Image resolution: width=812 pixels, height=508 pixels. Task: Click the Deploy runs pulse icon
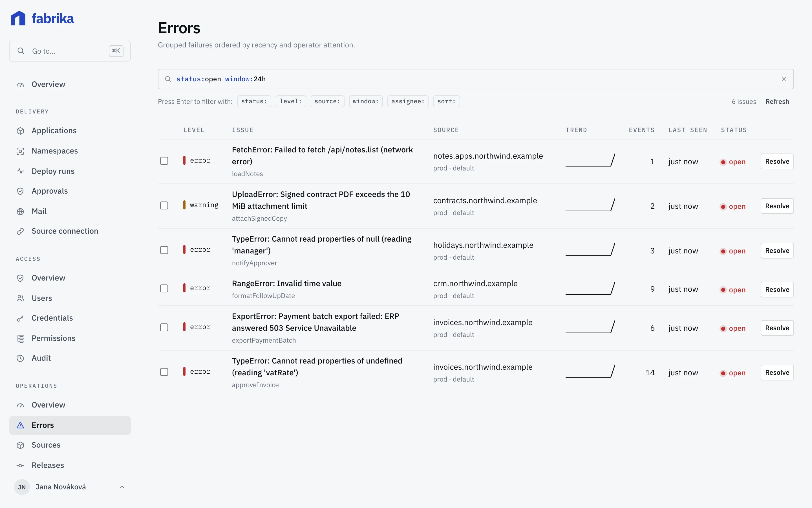coord(21,171)
